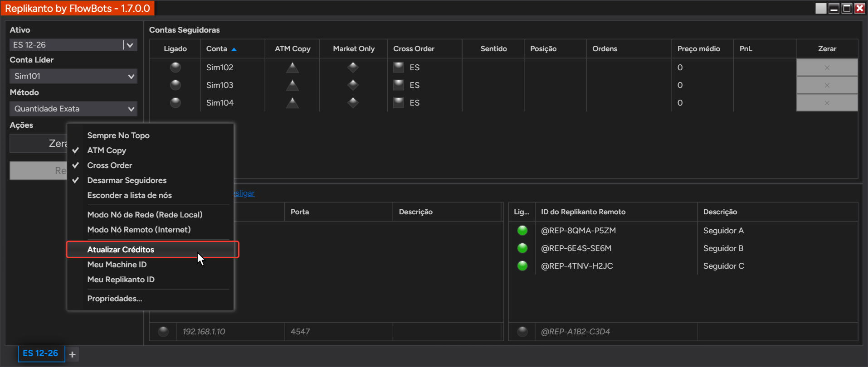Viewport: 868px width, 367px height.
Task: Toggle Ligado indicator for Sim104
Action: coord(176,103)
